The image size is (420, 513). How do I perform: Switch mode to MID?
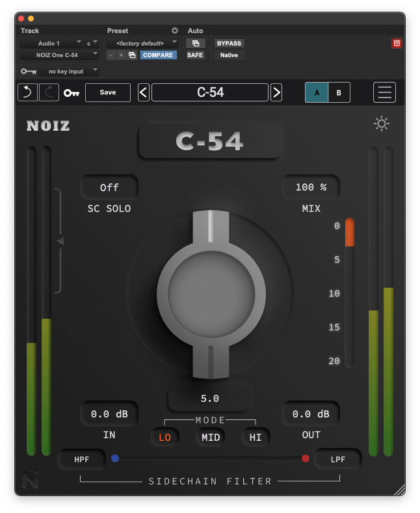pyautogui.click(x=211, y=438)
